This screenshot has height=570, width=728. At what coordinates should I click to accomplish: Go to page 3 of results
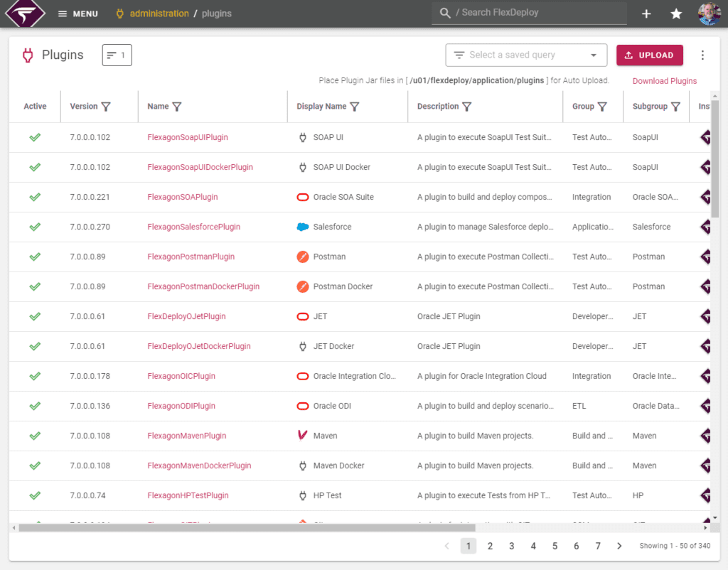pos(511,545)
